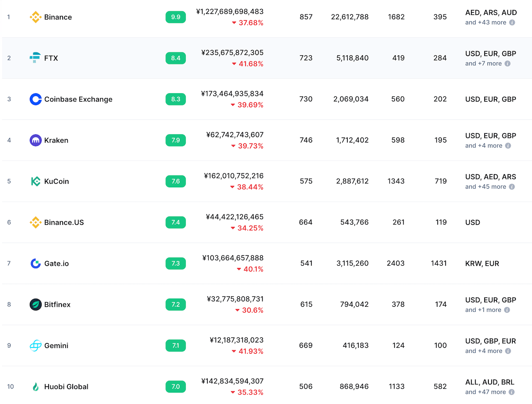Click info icon next to 'and +7 more'
532x404 pixels.
[507, 64]
